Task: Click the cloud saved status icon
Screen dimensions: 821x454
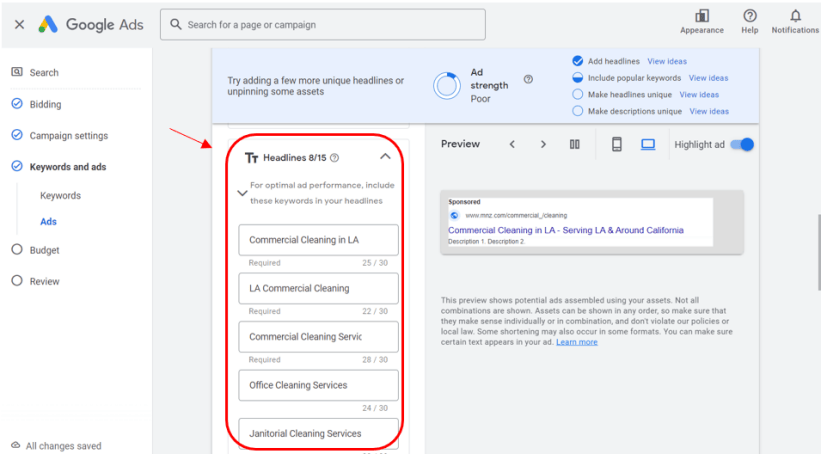Action: pos(16,445)
